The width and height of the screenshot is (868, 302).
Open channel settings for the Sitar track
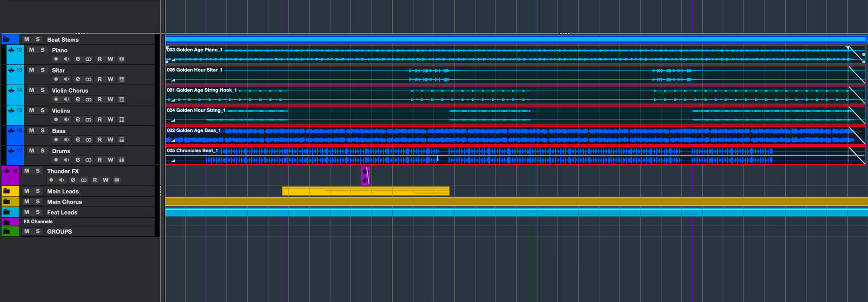tap(78, 79)
